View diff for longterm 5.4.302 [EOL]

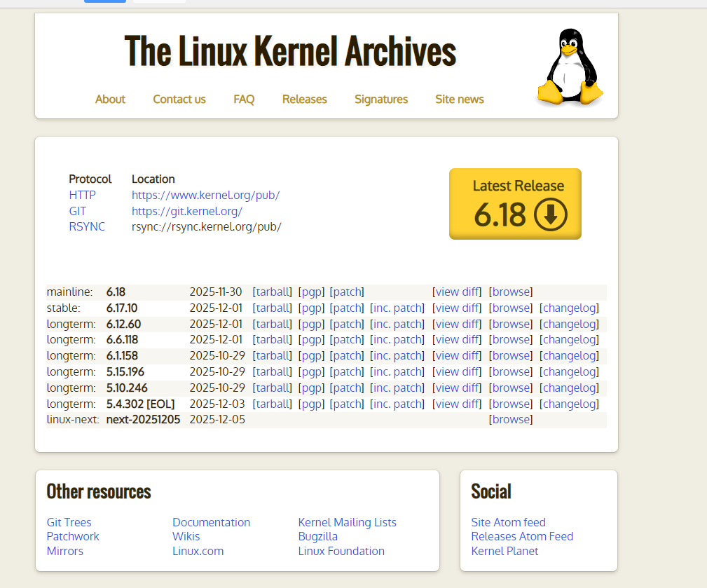pos(457,404)
